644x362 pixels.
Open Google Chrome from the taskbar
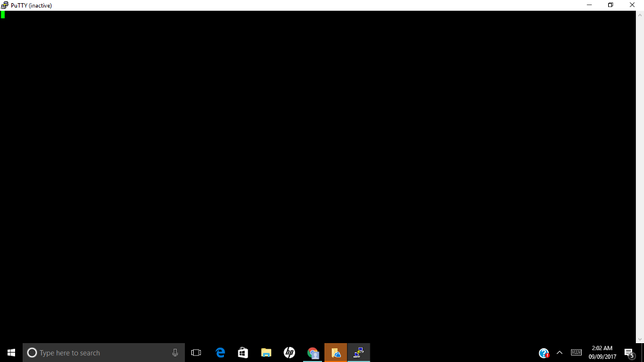point(313,353)
